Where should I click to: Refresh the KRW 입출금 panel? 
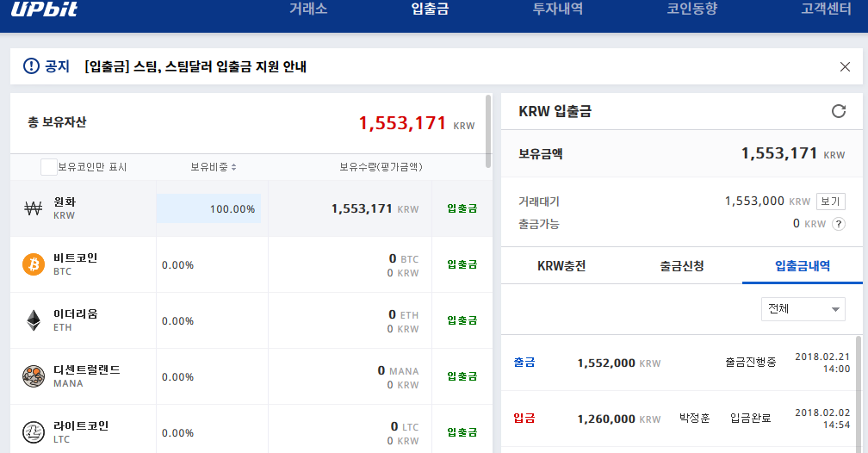click(838, 111)
